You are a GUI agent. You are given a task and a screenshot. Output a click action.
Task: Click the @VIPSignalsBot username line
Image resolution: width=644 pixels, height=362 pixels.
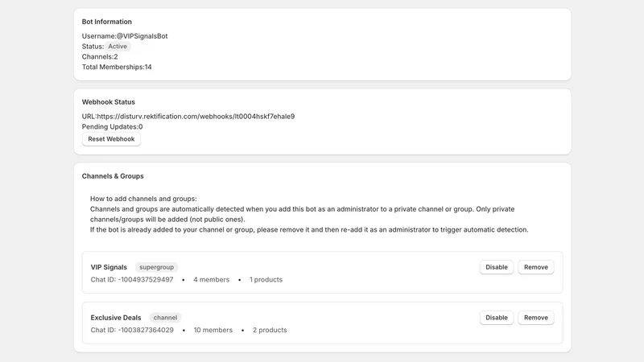coord(125,36)
